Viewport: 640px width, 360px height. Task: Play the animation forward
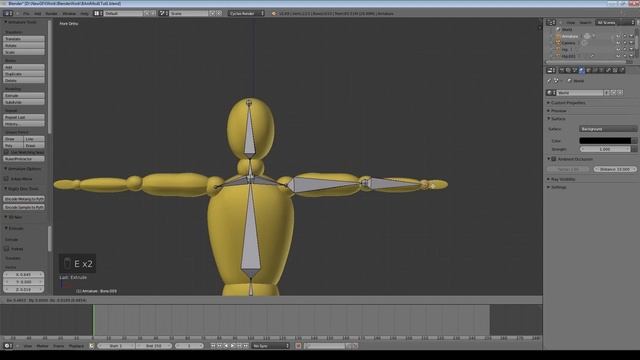pyautogui.click(x=233, y=346)
